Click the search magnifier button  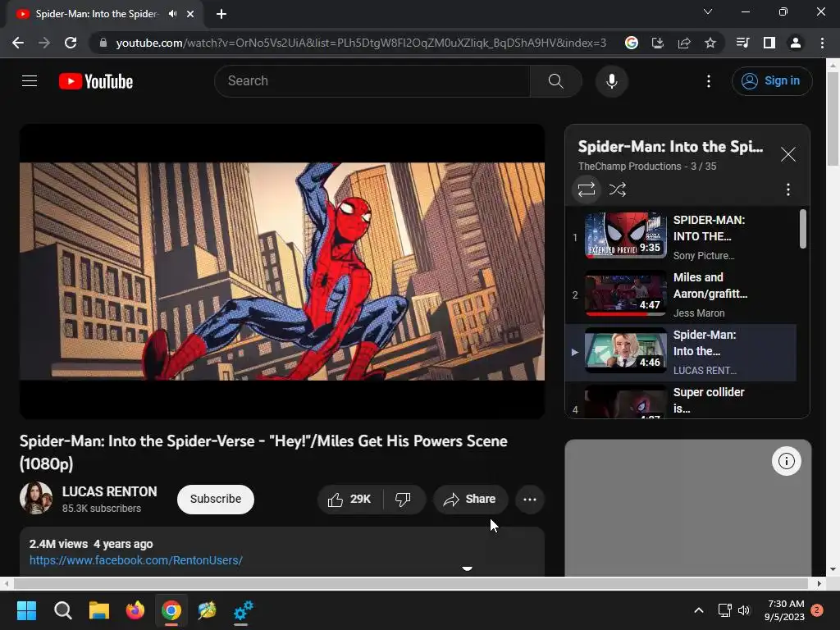(x=556, y=81)
